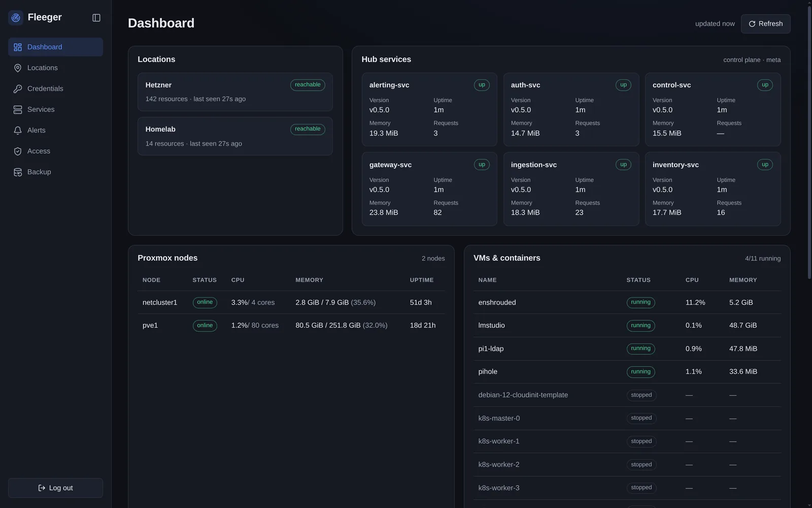Click the Locations pin icon
This screenshot has width=812, height=508.
[x=18, y=68]
